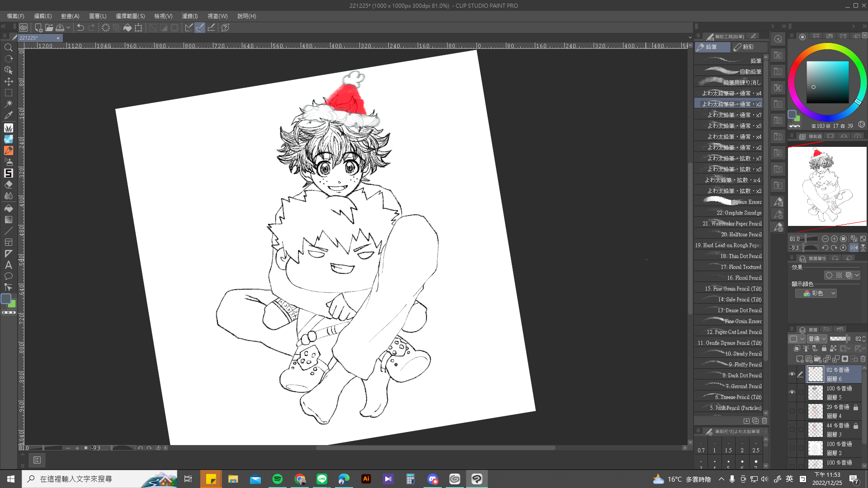Open 顯示顏色 彩色 expression color dropdown
868x488 pixels.
click(816, 293)
